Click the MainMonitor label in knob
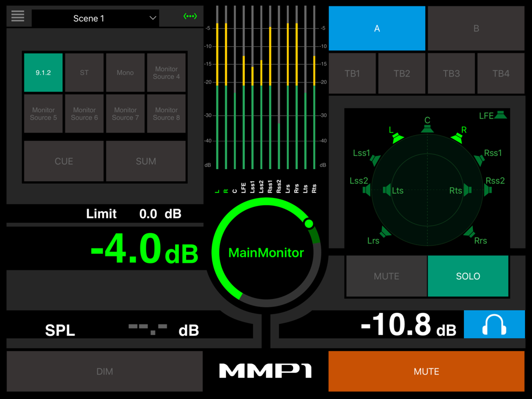 pos(266,253)
